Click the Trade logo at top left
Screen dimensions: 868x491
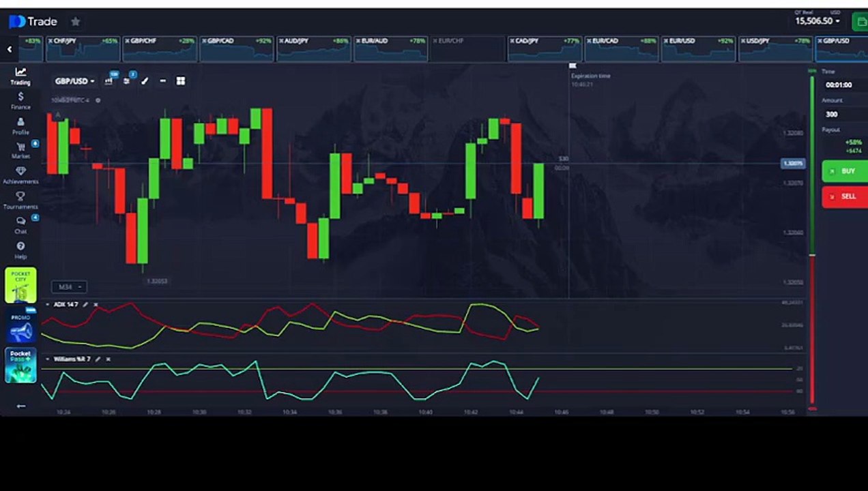coord(33,22)
